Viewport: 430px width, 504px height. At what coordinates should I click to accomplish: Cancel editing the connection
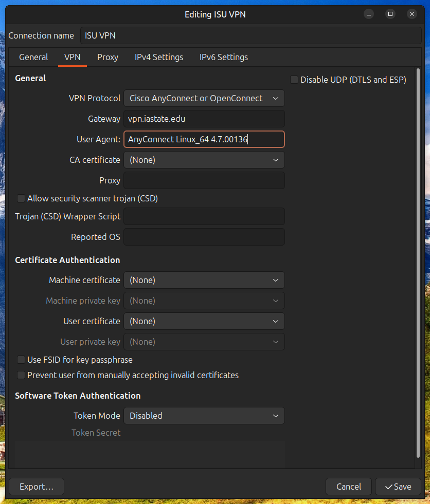tap(349, 487)
